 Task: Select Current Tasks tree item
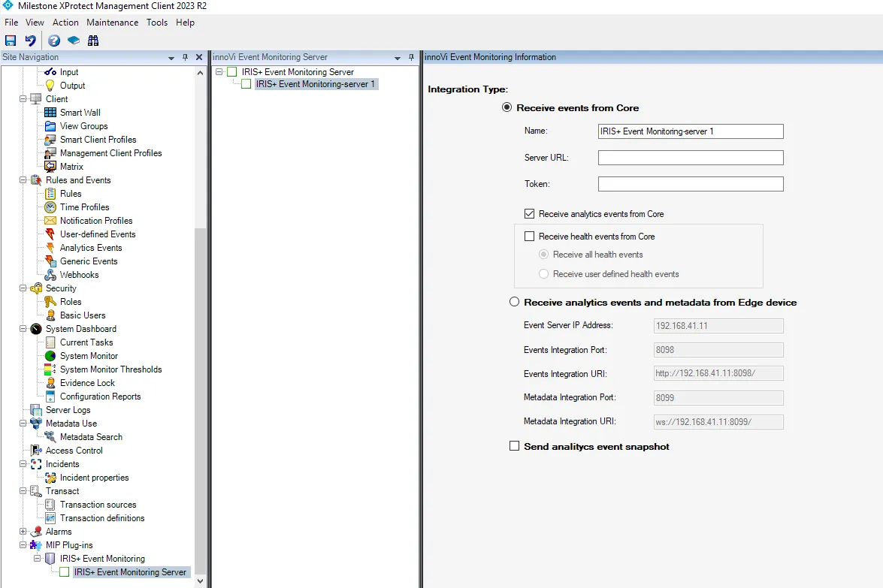point(86,342)
